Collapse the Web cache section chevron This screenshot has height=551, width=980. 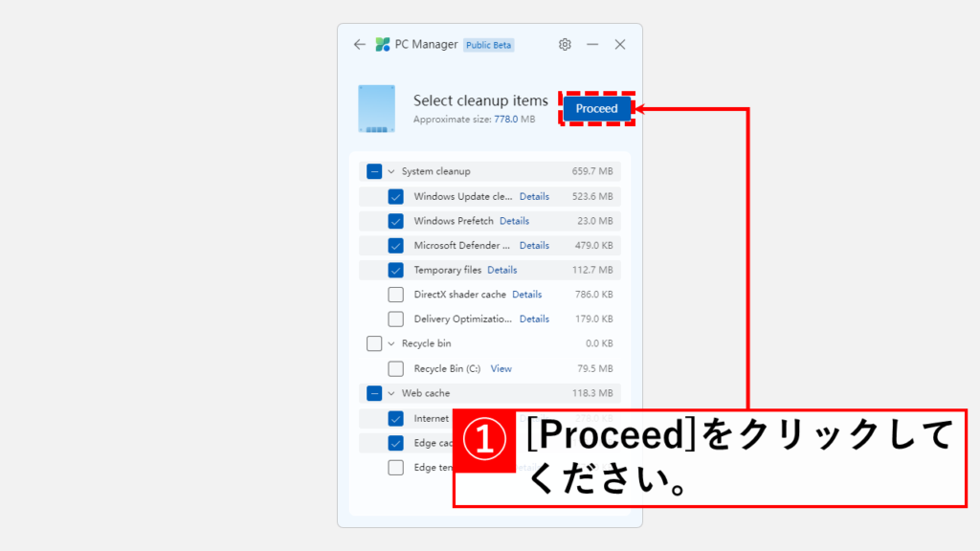(391, 393)
